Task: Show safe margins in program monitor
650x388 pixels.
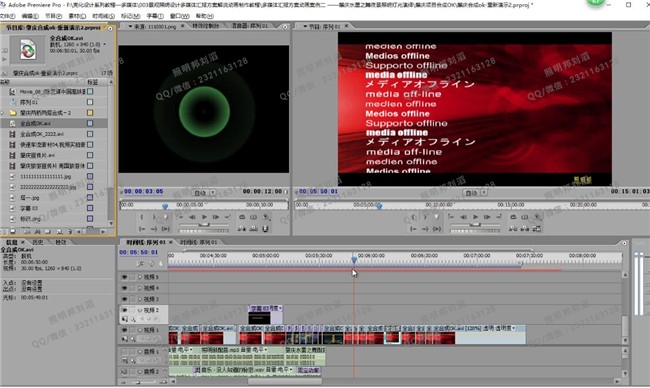Action: 525,217
